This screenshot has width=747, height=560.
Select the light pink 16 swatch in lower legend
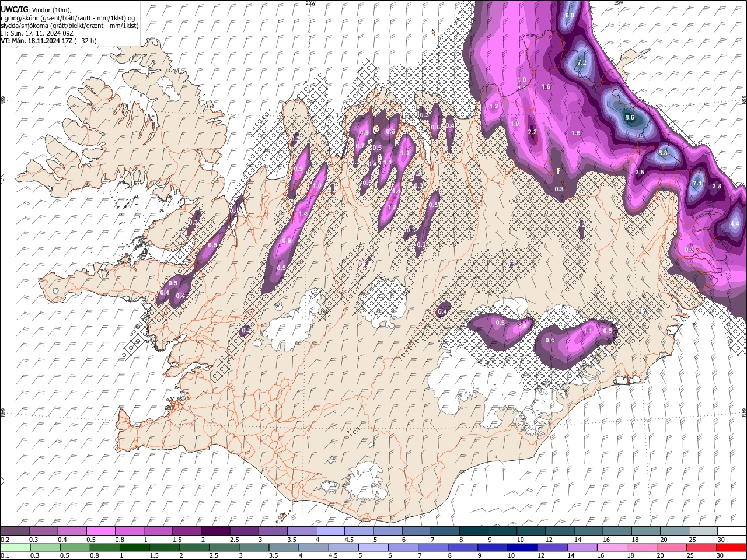click(613, 547)
